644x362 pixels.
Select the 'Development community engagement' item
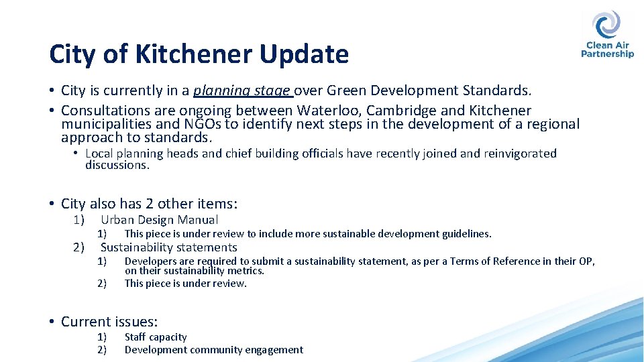(x=213, y=350)
